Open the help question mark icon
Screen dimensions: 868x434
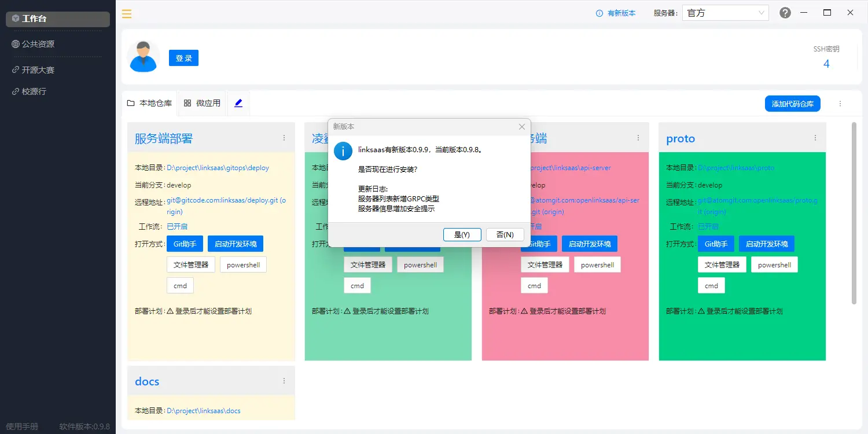pos(785,13)
